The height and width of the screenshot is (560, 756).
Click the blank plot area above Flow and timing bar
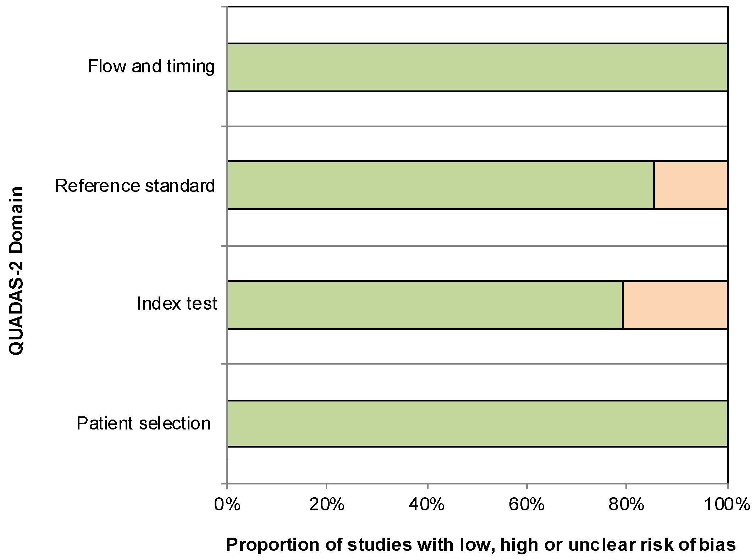coord(477,25)
